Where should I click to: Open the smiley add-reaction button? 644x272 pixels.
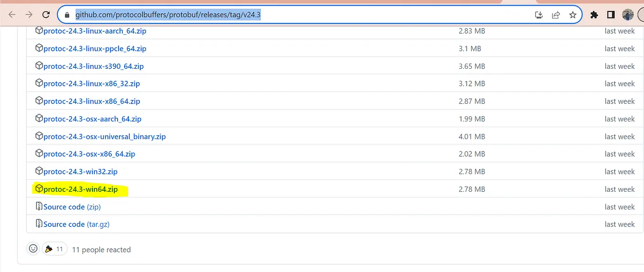33,248
